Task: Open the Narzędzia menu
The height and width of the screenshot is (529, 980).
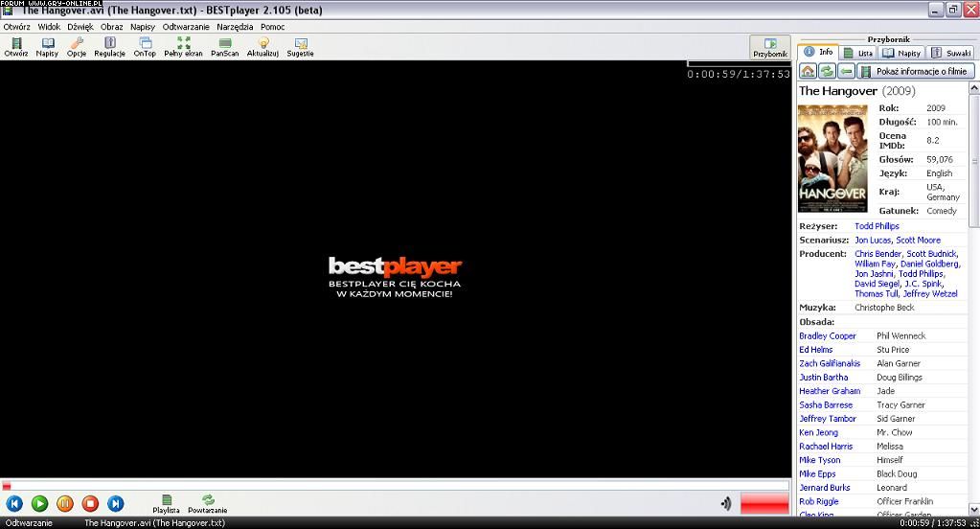Action: pyautogui.click(x=235, y=27)
